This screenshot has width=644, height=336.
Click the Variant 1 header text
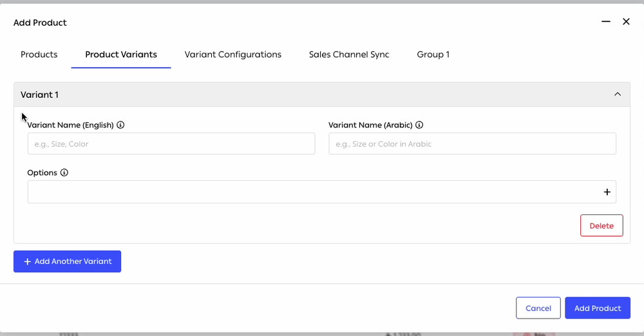(x=39, y=95)
